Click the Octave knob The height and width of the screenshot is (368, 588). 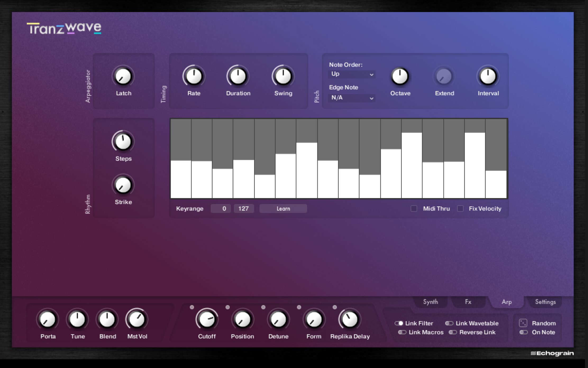400,77
